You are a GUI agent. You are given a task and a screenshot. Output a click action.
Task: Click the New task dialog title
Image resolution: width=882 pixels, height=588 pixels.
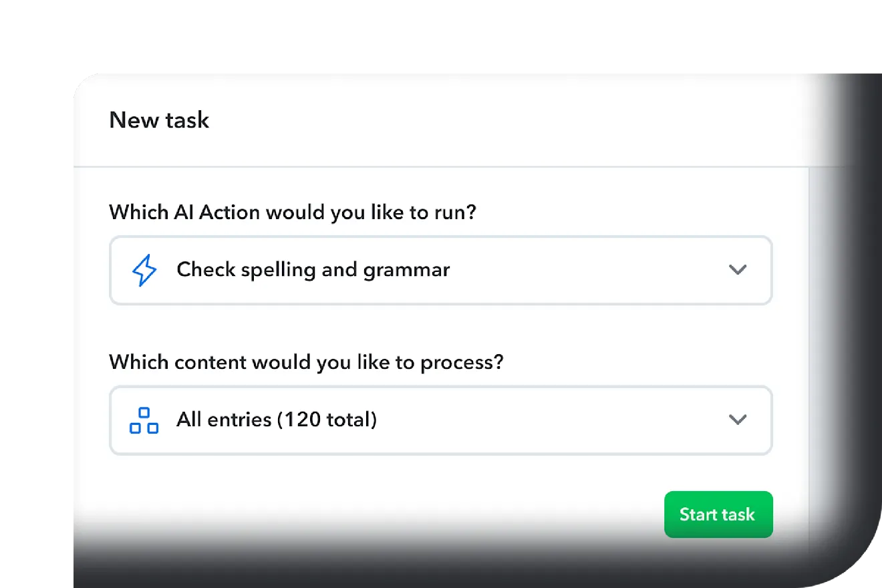[159, 120]
